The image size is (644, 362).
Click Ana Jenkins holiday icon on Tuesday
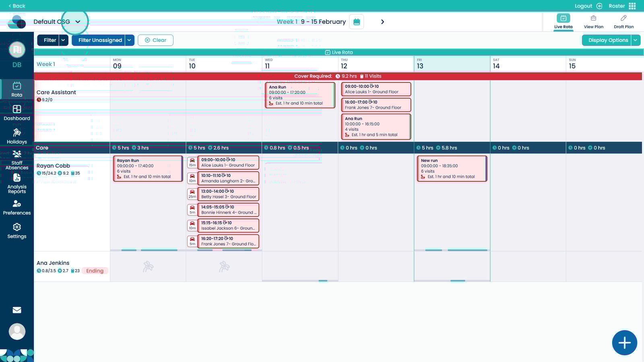coord(224,266)
